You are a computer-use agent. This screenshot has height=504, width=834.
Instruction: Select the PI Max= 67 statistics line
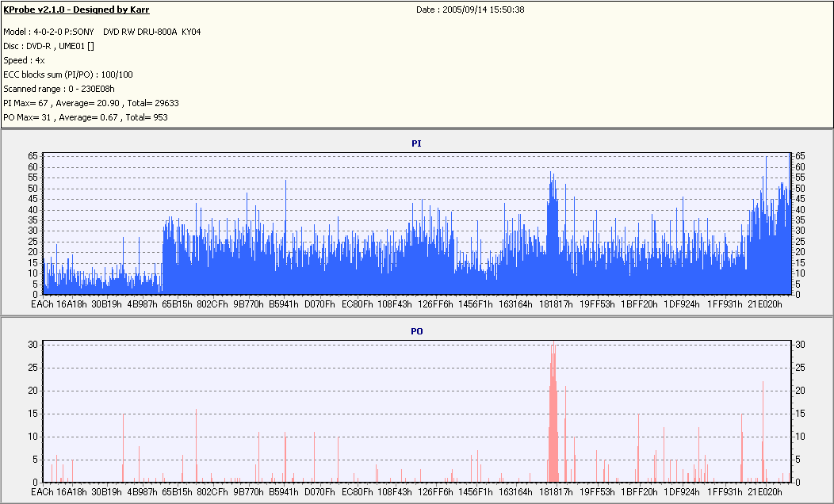[x=91, y=103]
